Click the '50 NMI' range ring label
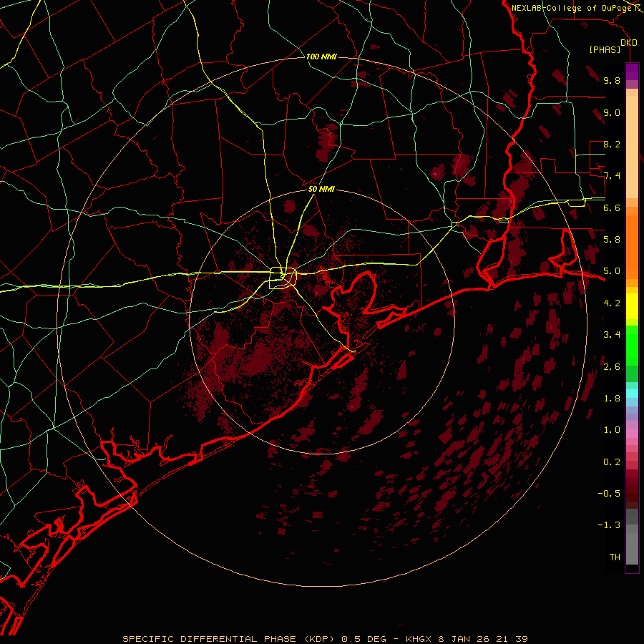Image resolution: width=644 pixels, height=644 pixels. [321, 189]
